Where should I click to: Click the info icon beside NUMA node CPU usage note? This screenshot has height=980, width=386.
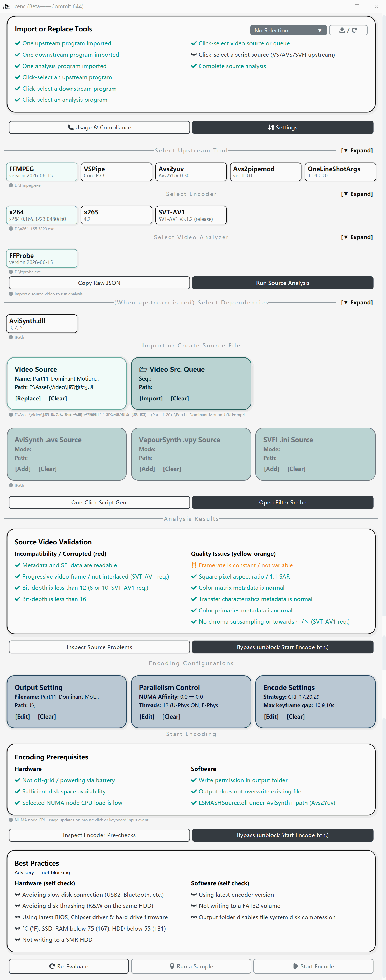click(11, 820)
